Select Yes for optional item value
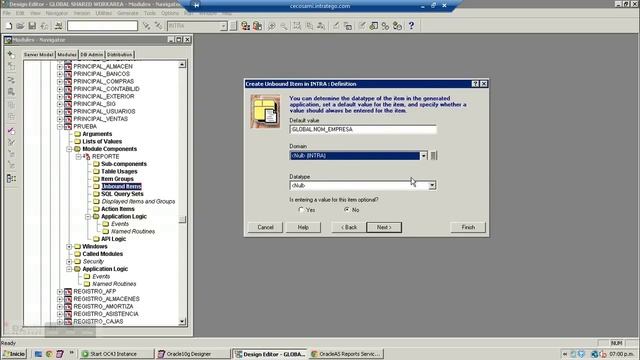The width and height of the screenshot is (640, 360). 301,210
